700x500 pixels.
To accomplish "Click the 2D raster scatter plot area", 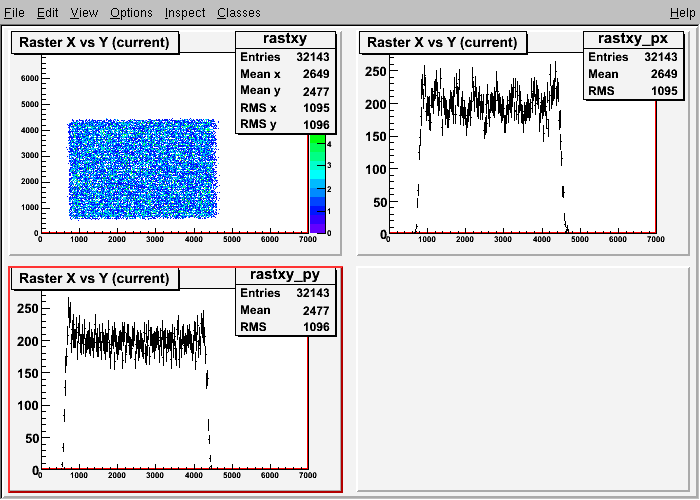I will tap(143, 169).
